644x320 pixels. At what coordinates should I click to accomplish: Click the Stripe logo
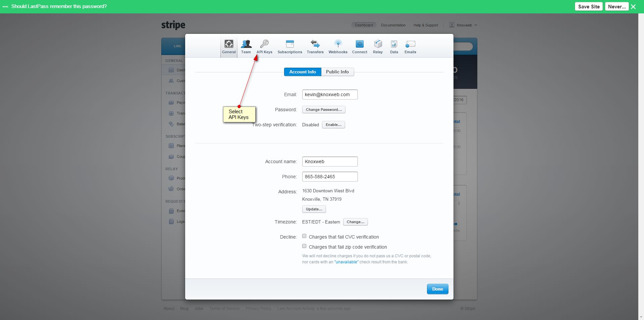point(173,25)
